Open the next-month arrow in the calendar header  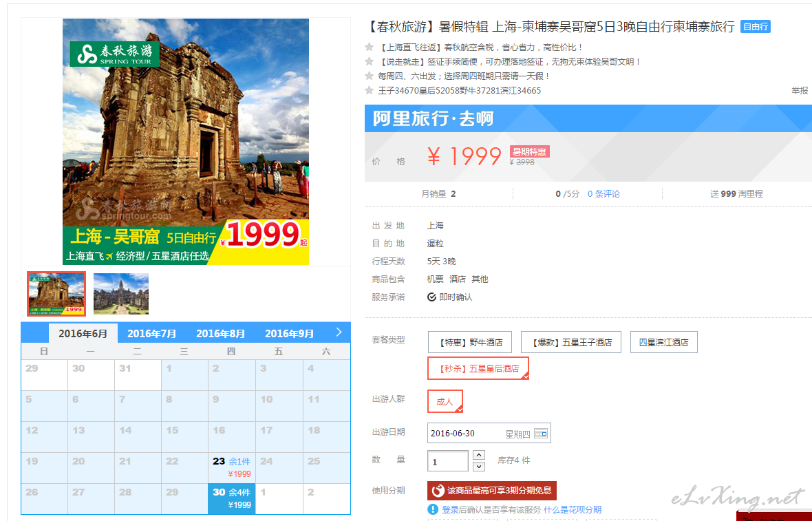339,332
